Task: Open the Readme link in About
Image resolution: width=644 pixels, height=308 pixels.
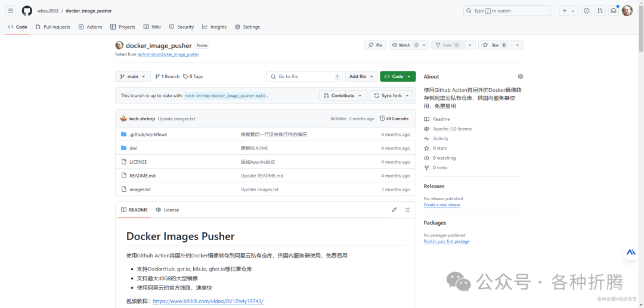Action: (x=437, y=119)
